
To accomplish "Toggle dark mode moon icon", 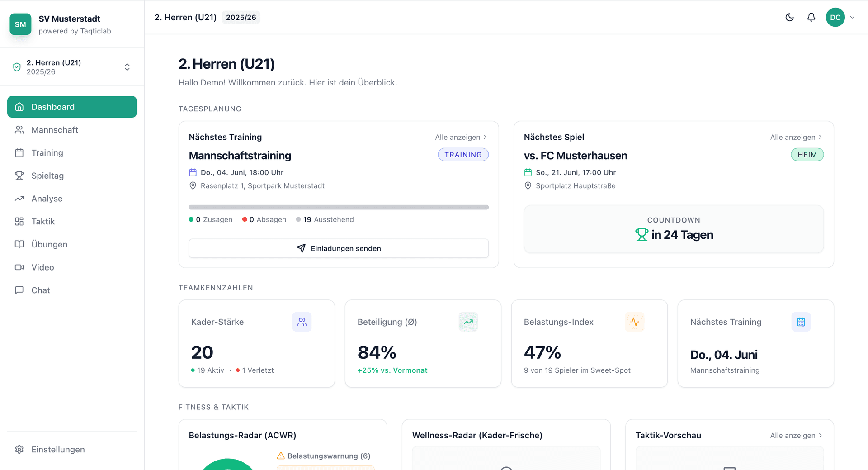I will pyautogui.click(x=789, y=17).
